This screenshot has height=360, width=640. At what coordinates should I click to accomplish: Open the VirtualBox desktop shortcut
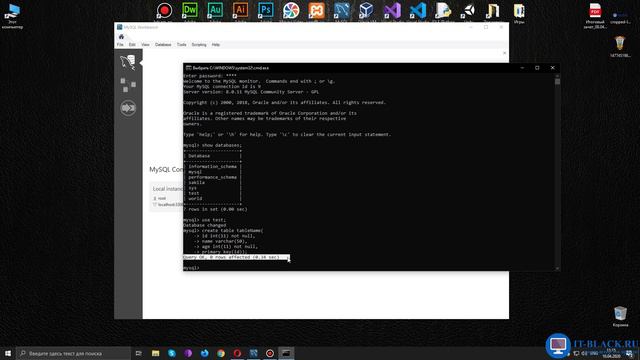pos(367,11)
